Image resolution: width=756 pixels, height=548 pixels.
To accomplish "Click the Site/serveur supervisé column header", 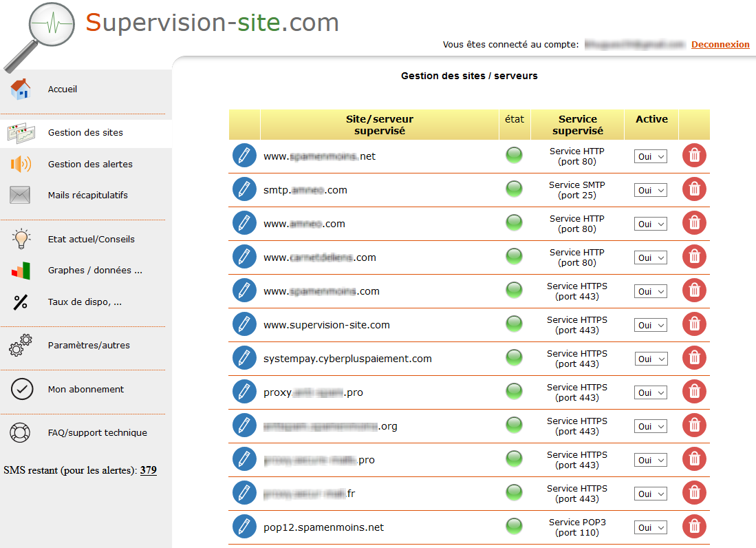I will (x=380, y=125).
